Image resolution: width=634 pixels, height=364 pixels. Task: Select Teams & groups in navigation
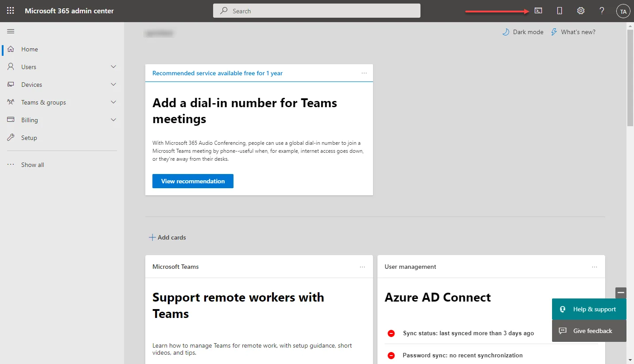[x=62, y=102]
